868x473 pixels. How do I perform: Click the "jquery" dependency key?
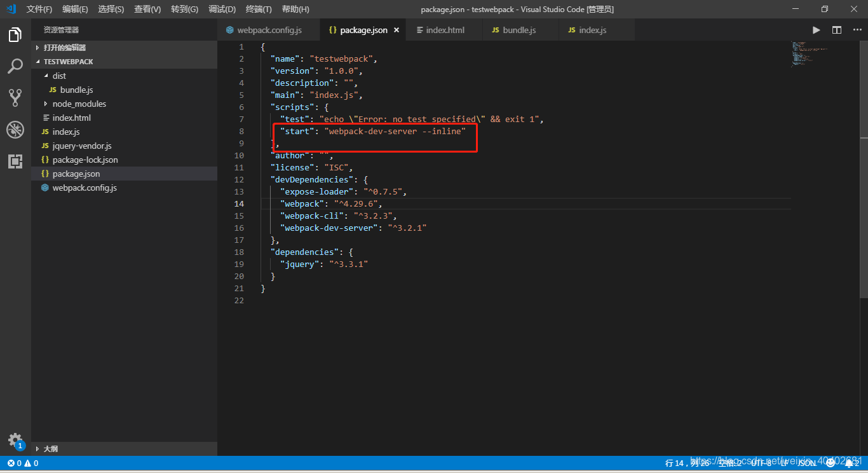(299, 264)
